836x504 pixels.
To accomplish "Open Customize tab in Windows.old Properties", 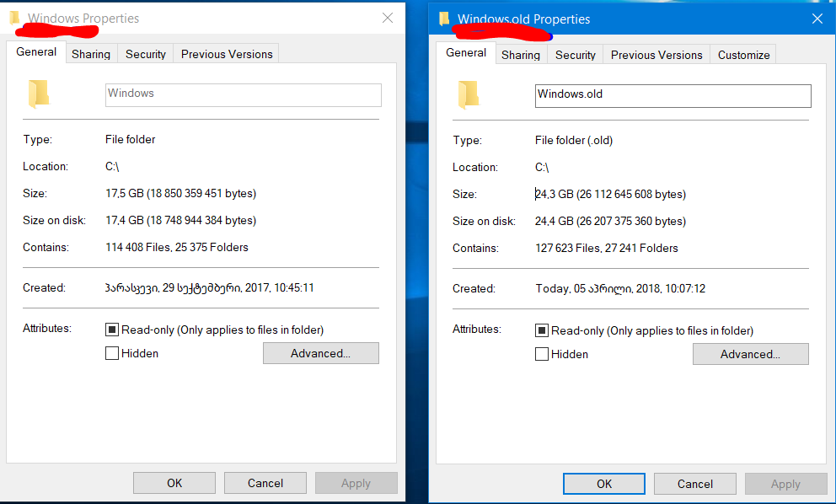I will click(x=743, y=55).
